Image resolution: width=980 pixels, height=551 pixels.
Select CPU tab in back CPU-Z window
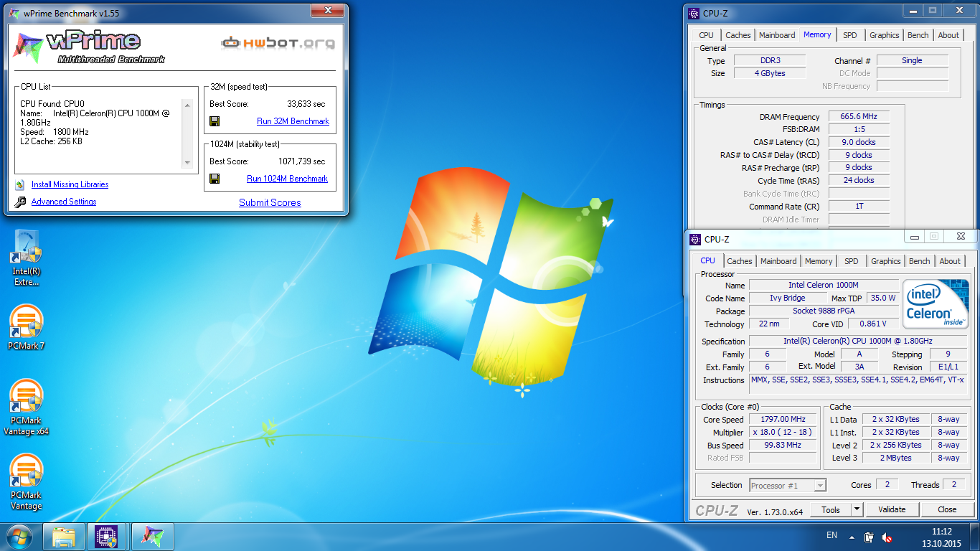707,35
